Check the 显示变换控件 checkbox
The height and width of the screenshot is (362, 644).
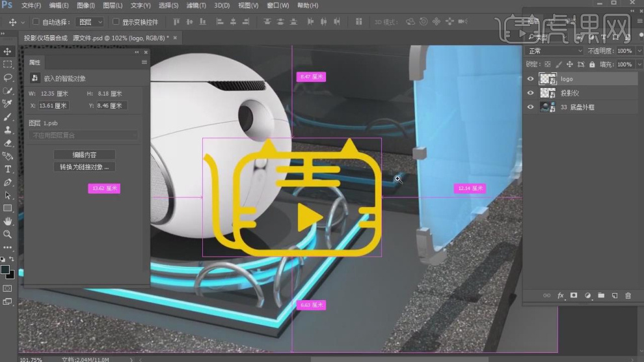coord(116,22)
